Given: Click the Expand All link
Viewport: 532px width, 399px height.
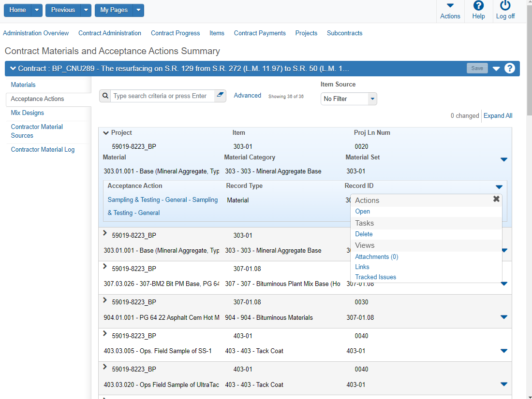Looking at the screenshot, I should point(498,115).
